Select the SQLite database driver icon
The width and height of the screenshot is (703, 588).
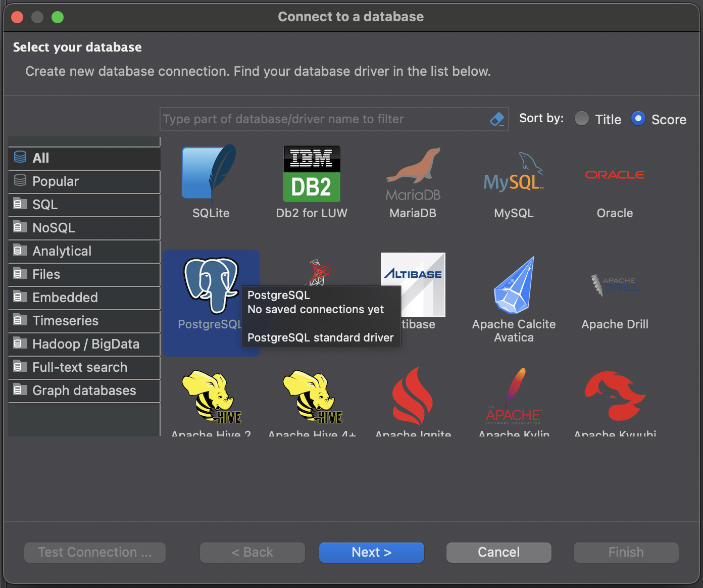(x=210, y=173)
